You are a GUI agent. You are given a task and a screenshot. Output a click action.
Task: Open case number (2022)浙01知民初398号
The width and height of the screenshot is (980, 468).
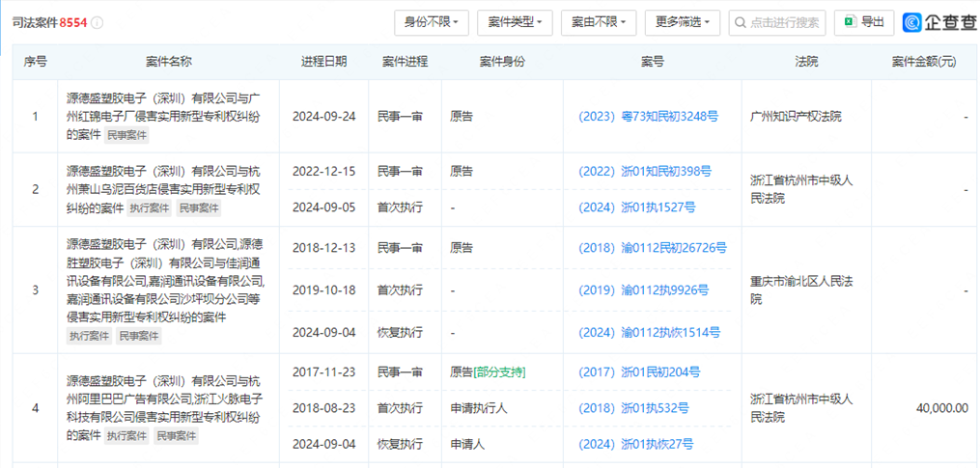tap(645, 171)
